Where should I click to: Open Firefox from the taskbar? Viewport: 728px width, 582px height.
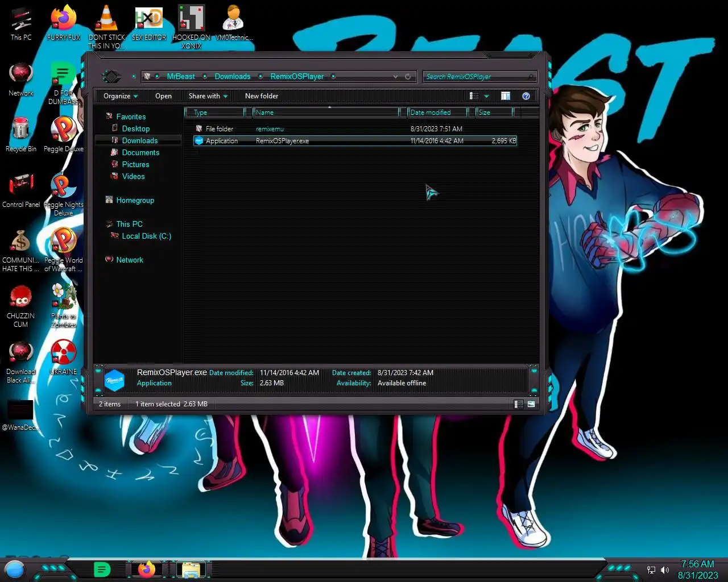[x=146, y=569]
